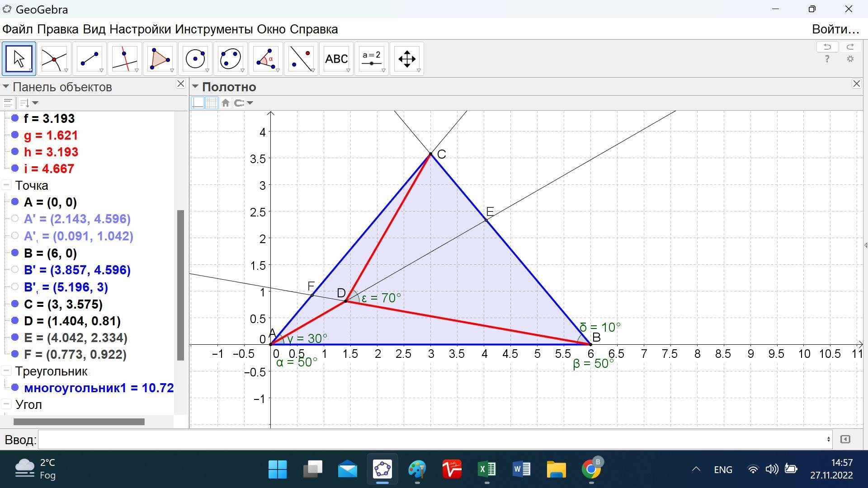Open the Файл menu
This screenshot has height=488, width=868.
(18, 29)
